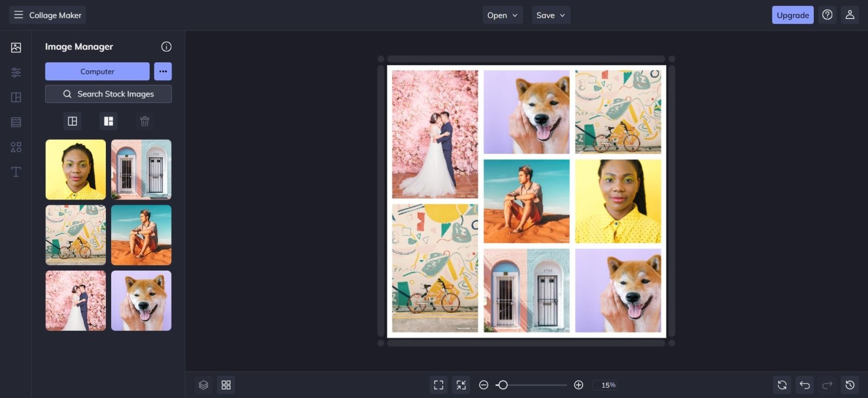The image size is (868, 398).
Task: Click the canvas top edge resize bar
Action: click(x=526, y=59)
